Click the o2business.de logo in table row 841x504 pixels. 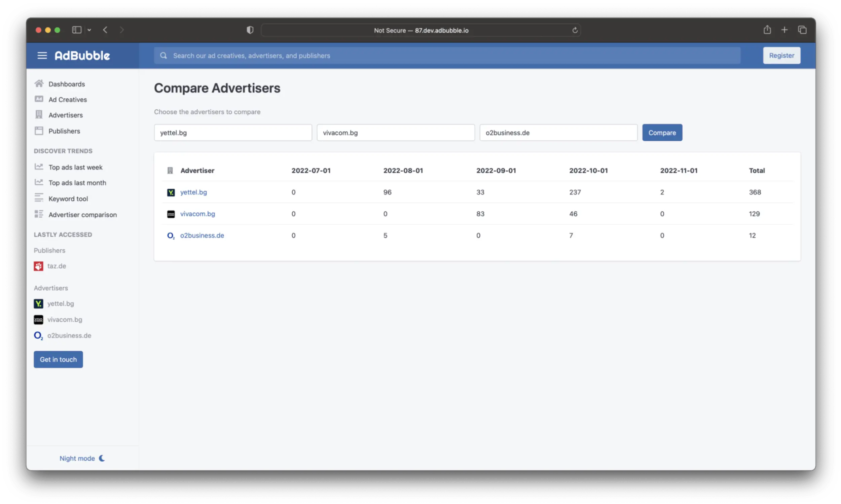[x=171, y=236]
